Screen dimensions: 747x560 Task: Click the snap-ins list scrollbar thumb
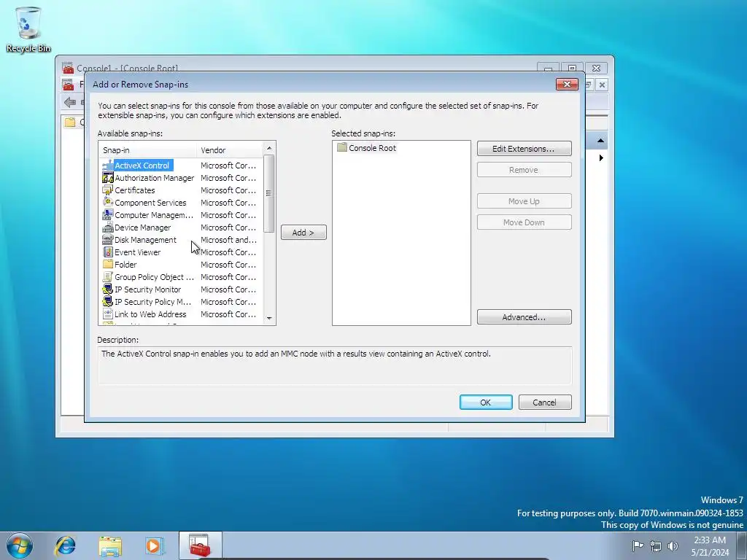point(269,194)
